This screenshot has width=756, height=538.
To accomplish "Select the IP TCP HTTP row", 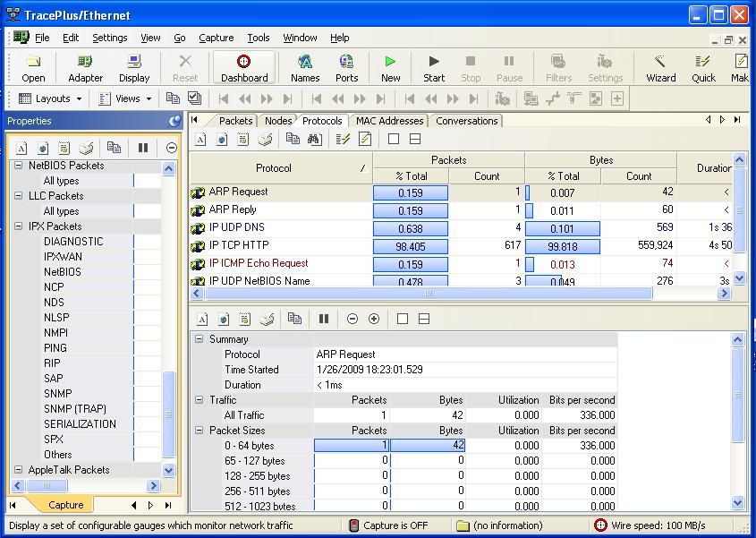I will click(462, 245).
